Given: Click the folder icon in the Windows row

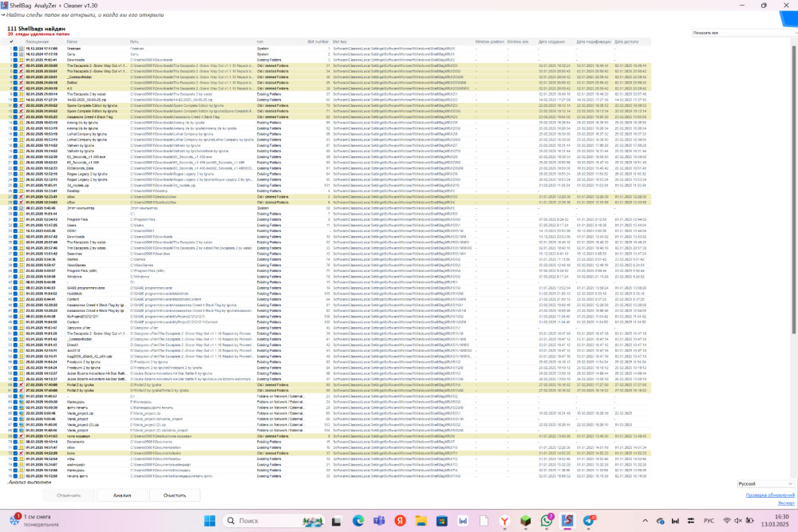Looking at the screenshot, I should click(x=21, y=276).
